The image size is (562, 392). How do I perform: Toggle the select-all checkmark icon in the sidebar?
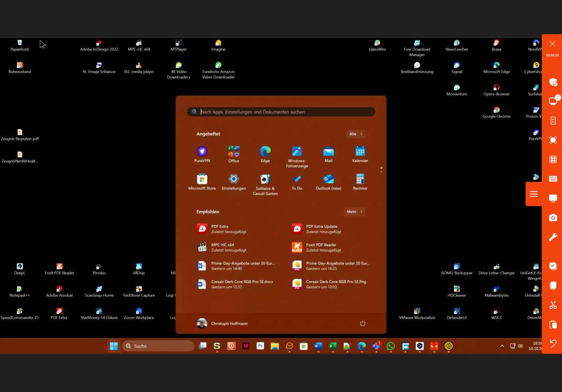click(553, 266)
